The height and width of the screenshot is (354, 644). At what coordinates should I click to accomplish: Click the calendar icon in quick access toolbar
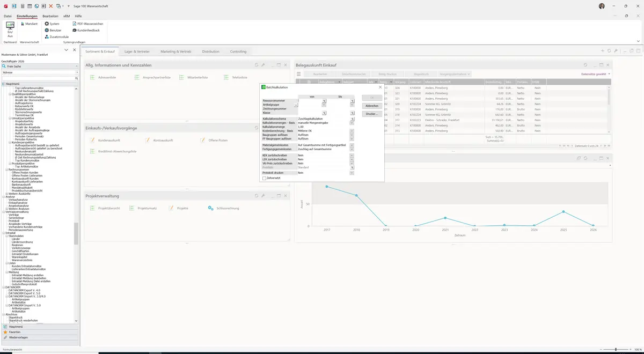pos(29,6)
